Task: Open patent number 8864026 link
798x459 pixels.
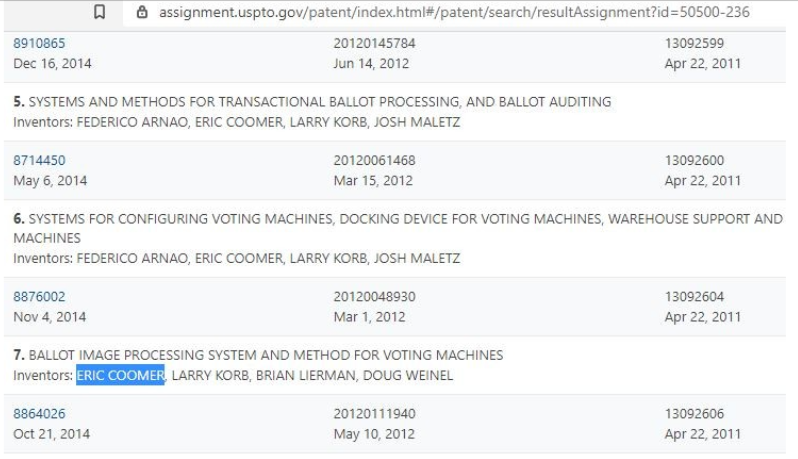Action: (40, 413)
